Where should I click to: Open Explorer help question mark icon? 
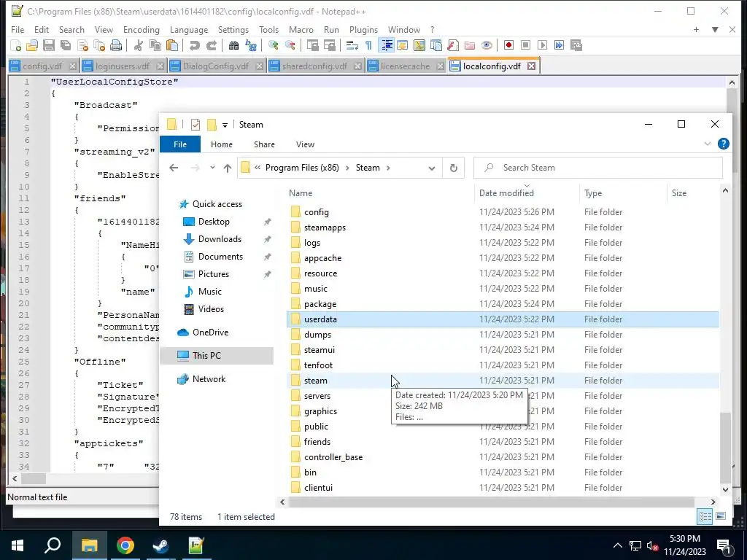click(x=723, y=144)
